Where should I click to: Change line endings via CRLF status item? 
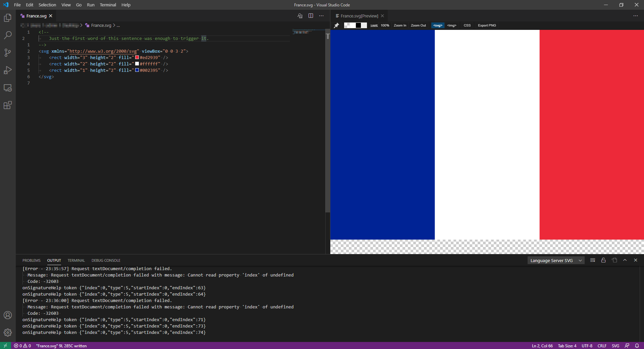(602, 346)
